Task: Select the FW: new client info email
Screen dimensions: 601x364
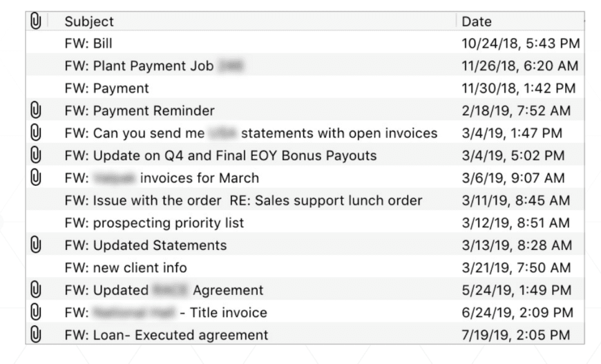Action: 126,267
